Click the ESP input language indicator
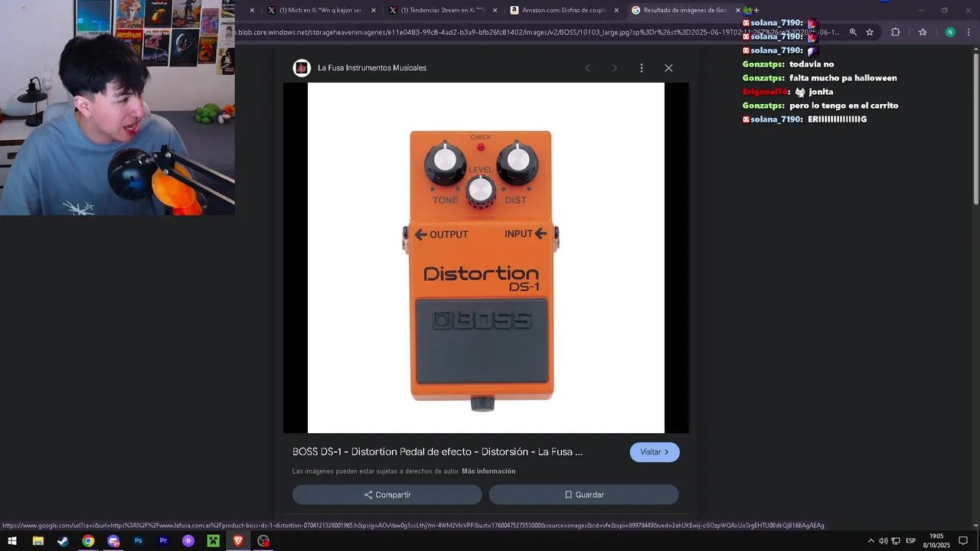 coord(911,541)
